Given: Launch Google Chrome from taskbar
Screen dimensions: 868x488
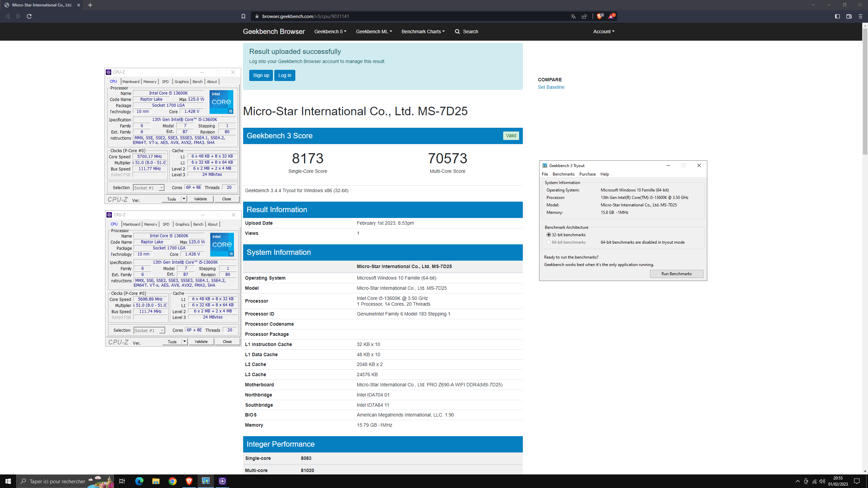Looking at the screenshot, I should (x=173, y=481).
